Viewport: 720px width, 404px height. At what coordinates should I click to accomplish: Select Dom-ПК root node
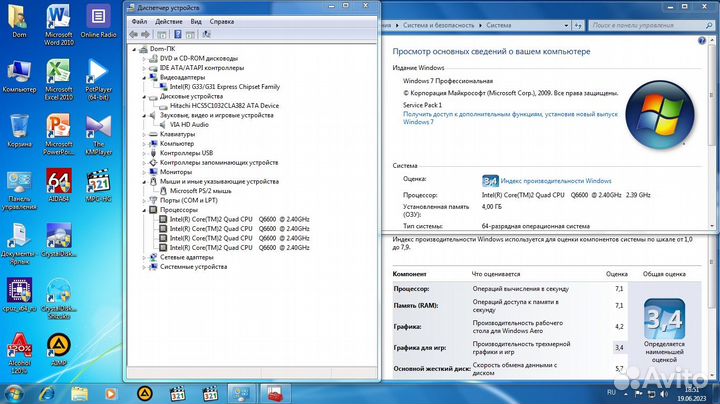[162, 49]
